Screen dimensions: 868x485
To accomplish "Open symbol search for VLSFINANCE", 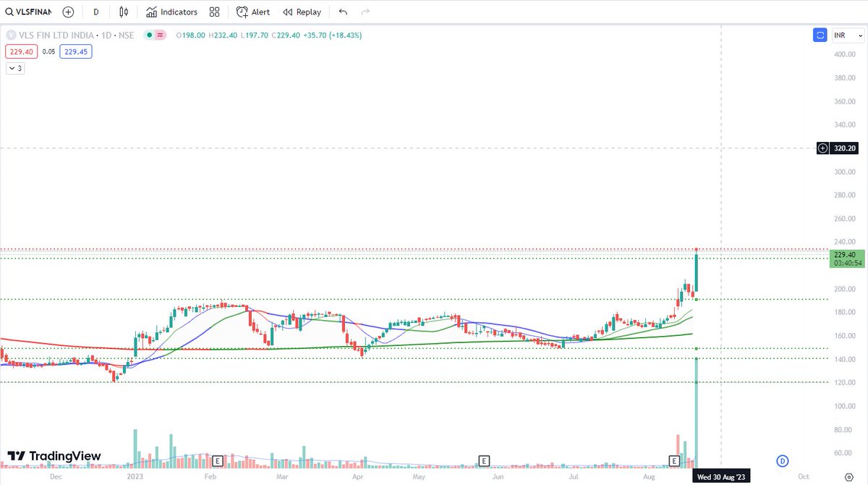I will tap(27, 12).
